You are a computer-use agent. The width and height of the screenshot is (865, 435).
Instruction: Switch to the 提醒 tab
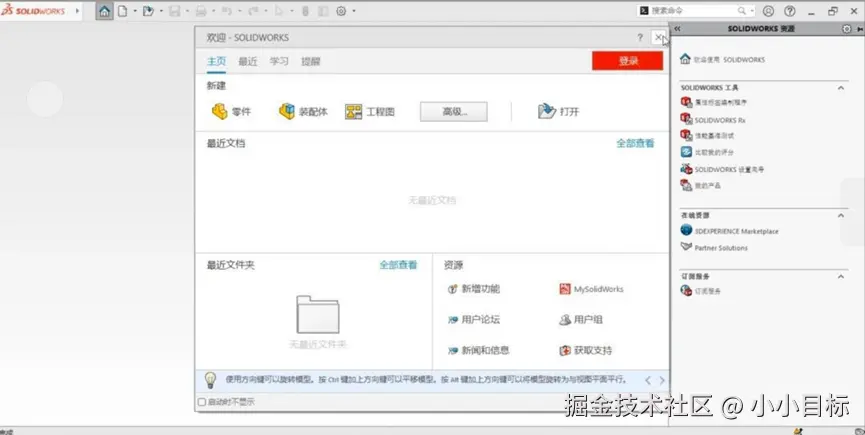point(311,61)
